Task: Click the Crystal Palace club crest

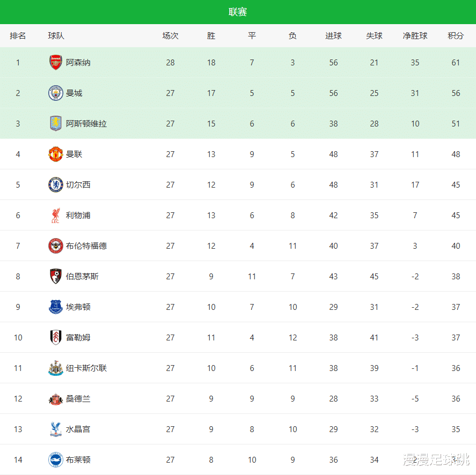Action: pyautogui.click(x=56, y=429)
